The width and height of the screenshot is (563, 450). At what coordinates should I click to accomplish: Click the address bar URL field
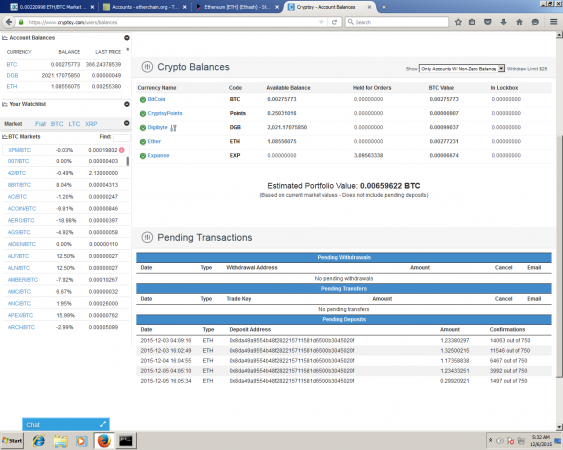click(x=172, y=22)
